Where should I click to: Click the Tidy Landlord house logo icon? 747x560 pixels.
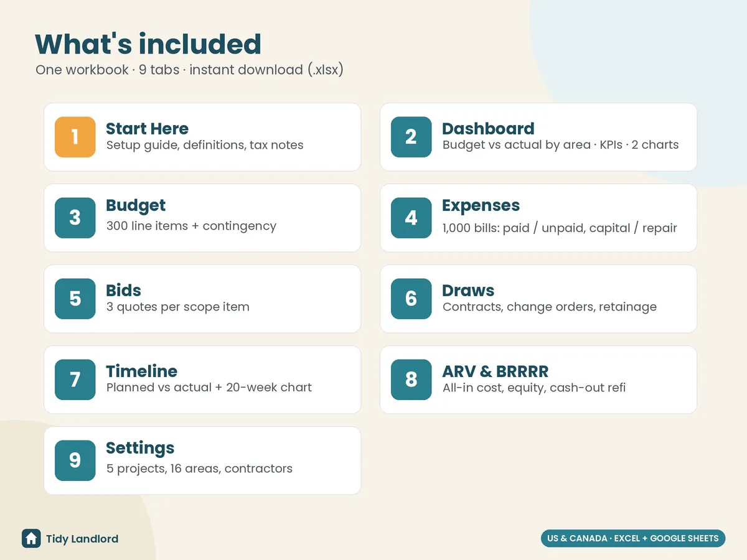pos(31,538)
